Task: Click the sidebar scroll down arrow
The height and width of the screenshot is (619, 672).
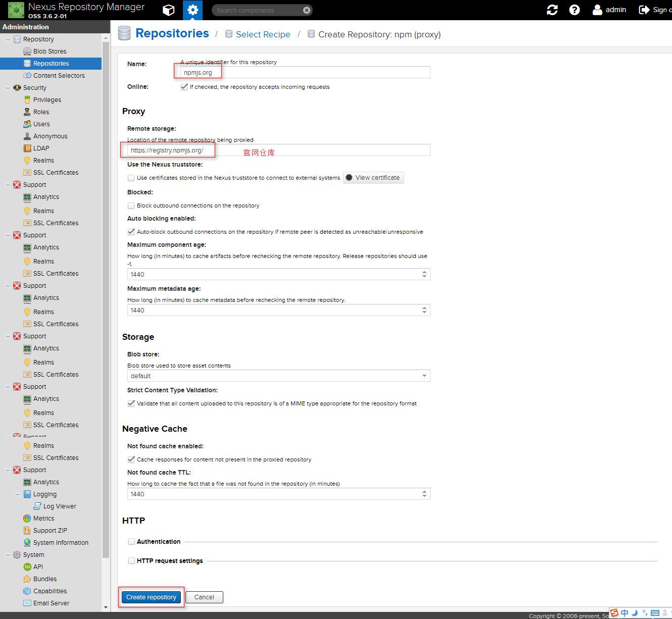Action: pyautogui.click(x=106, y=607)
